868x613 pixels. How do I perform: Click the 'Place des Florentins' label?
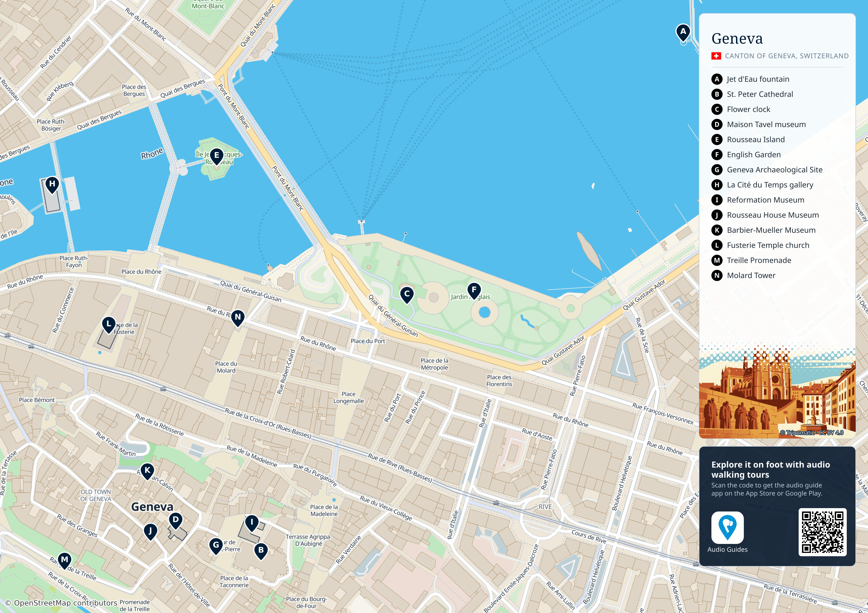(x=499, y=380)
